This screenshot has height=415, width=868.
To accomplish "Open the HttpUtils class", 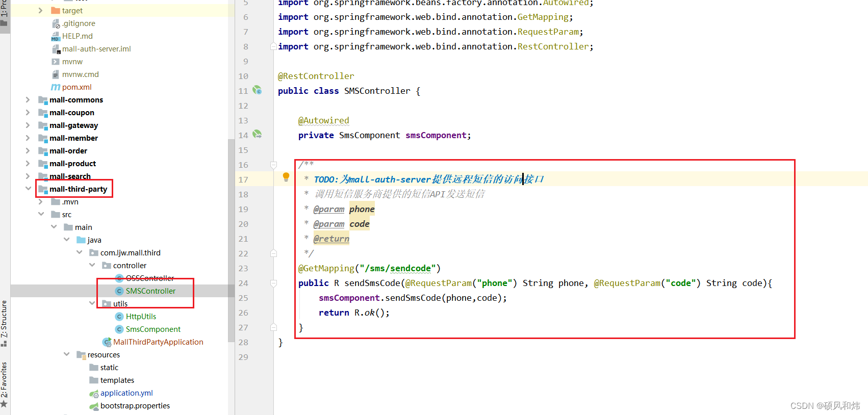I will (x=141, y=317).
